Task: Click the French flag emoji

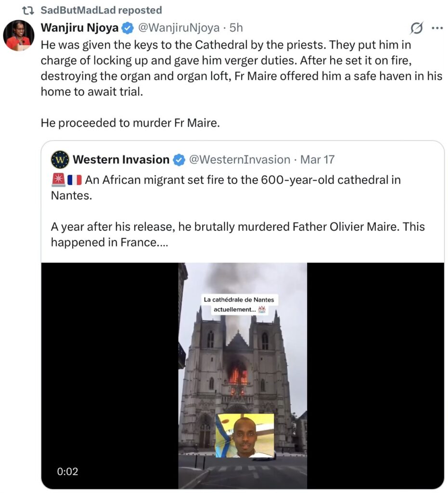Action: (75, 181)
